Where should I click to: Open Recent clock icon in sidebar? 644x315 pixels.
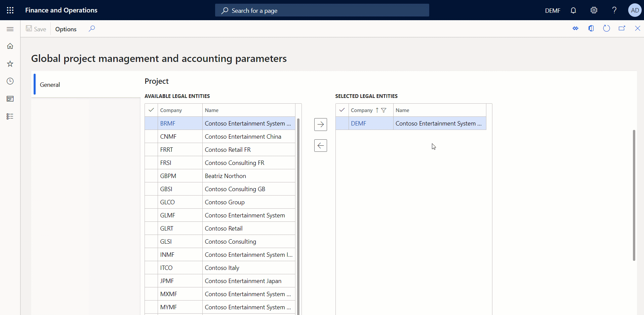[x=10, y=81]
